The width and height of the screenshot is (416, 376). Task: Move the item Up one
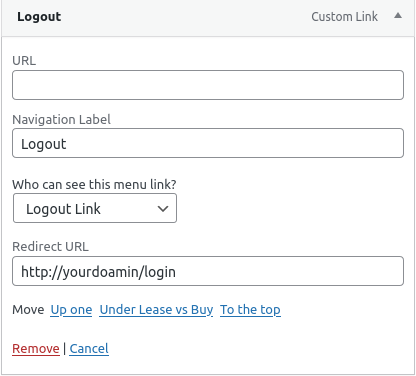(71, 310)
